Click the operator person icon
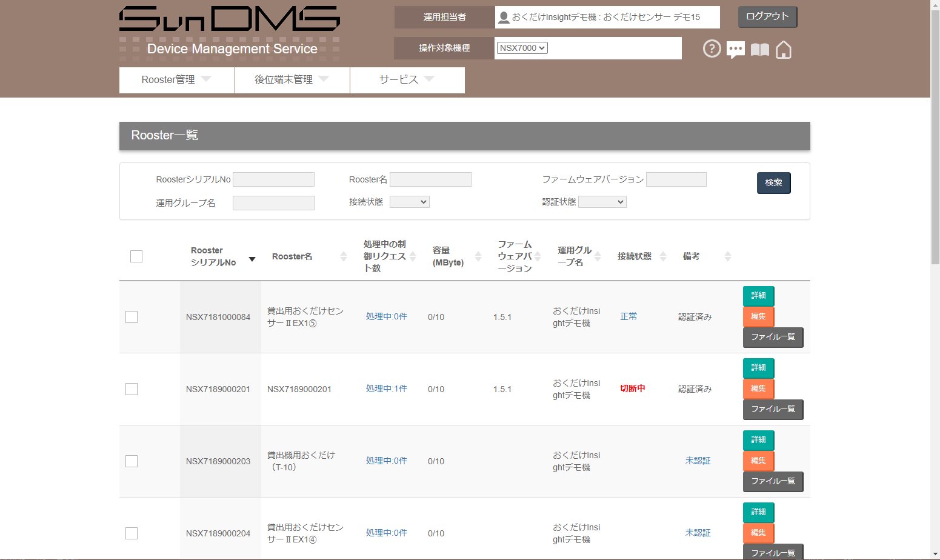This screenshot has height=560, width=940. pyautogui.click(x=503, y=17)
